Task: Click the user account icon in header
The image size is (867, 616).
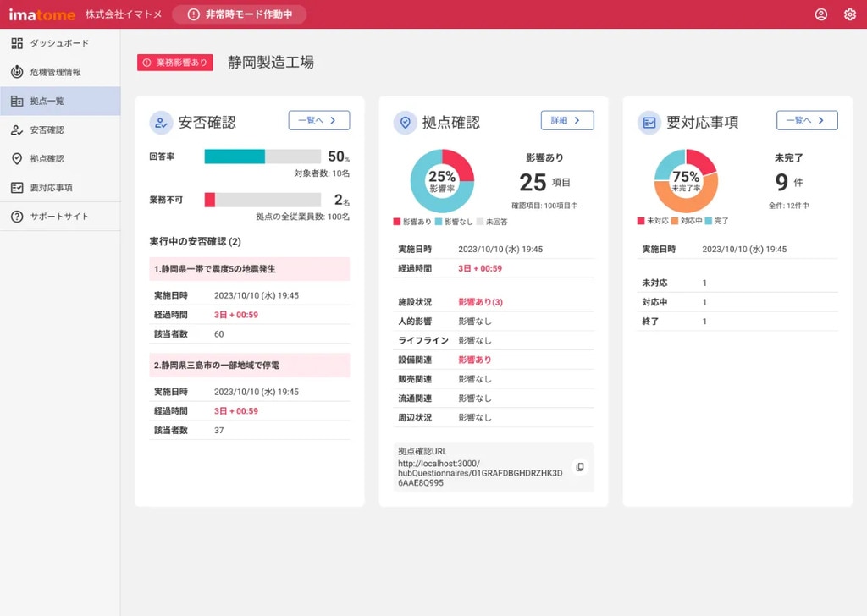Action: [820, 14]
